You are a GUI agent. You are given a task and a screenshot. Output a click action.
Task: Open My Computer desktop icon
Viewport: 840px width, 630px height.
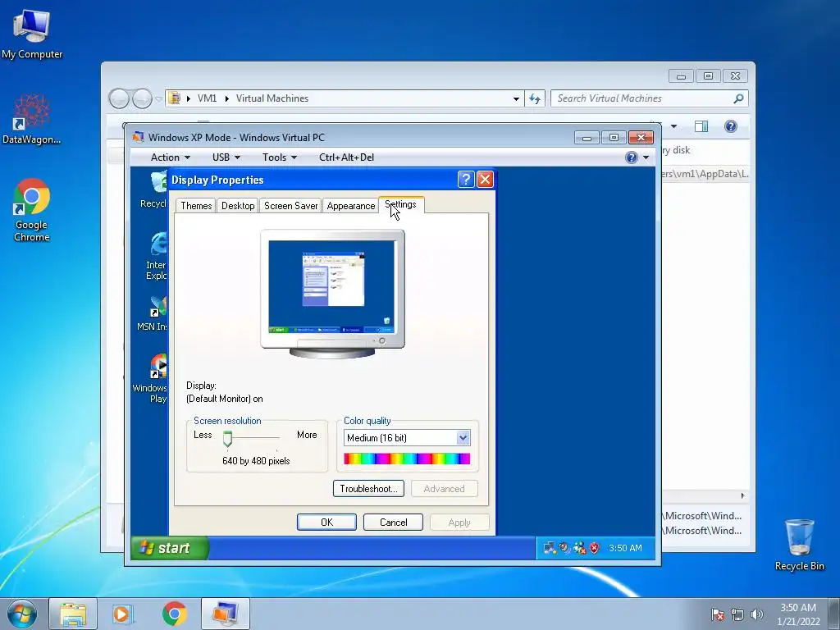click(x=32, y=34)
